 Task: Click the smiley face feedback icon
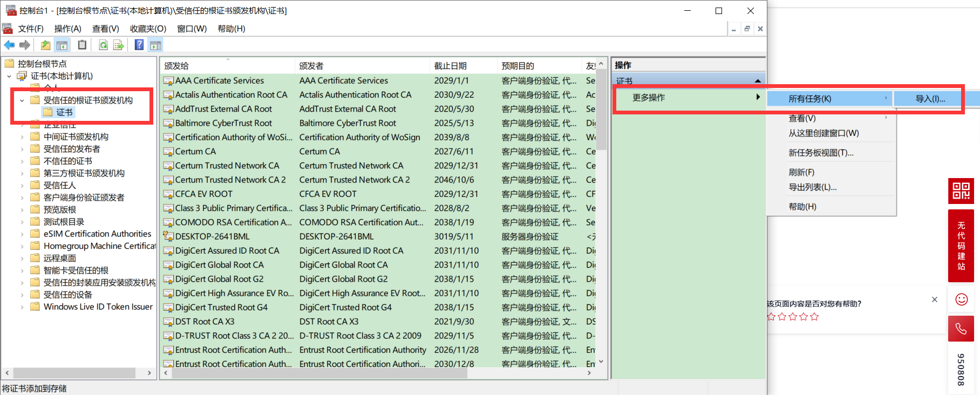(961, 299)
